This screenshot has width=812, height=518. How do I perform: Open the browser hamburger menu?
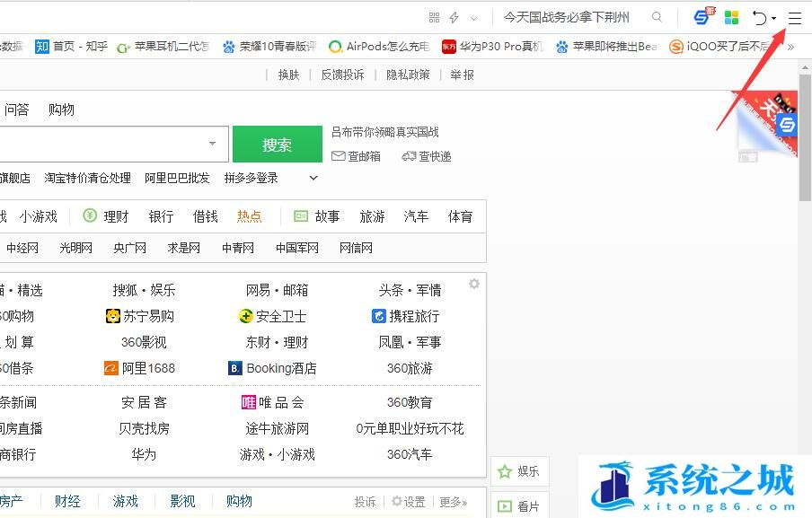tap(794, 19)
